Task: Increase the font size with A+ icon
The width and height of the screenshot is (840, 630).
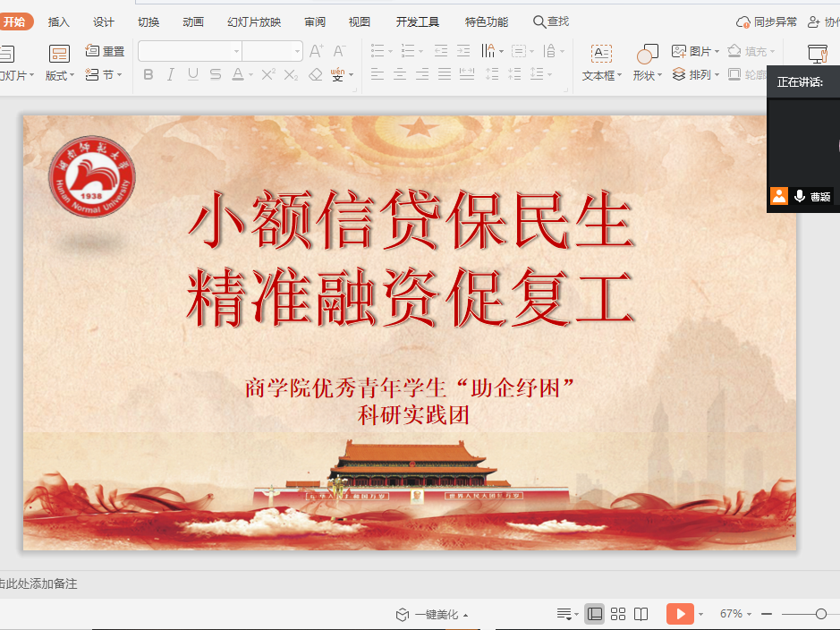Action: [316, 51]
